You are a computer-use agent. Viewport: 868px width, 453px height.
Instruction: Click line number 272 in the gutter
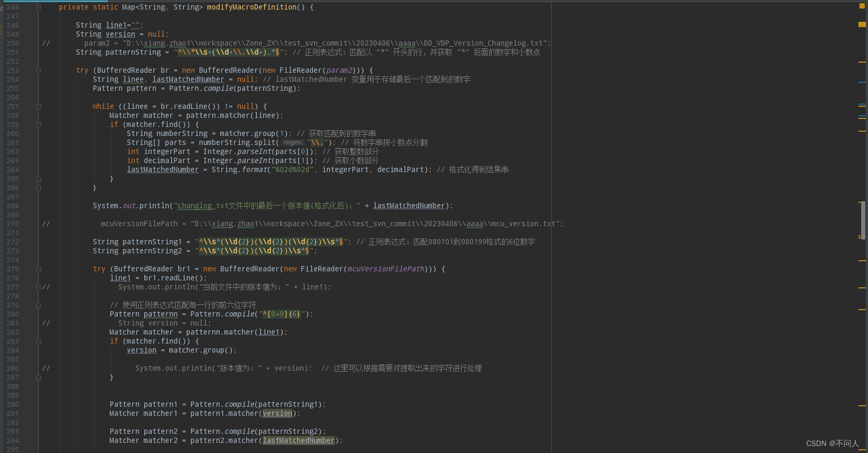coord(13,242)
